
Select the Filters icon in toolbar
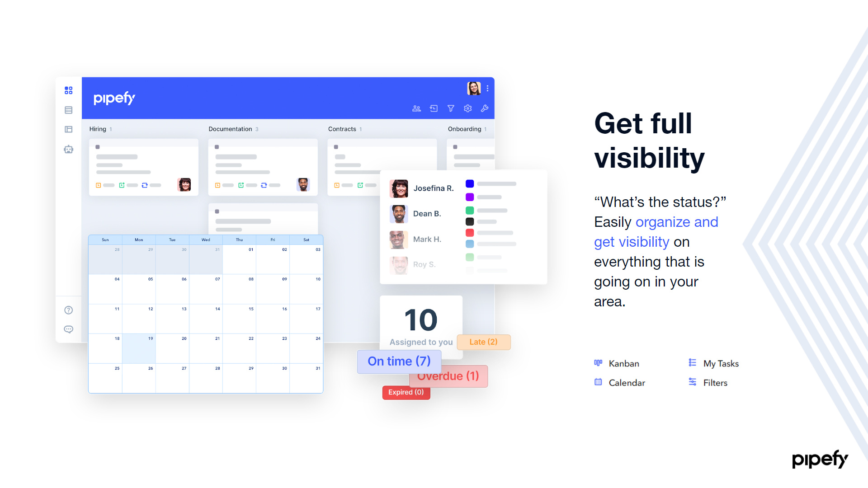tap(449, 108)
